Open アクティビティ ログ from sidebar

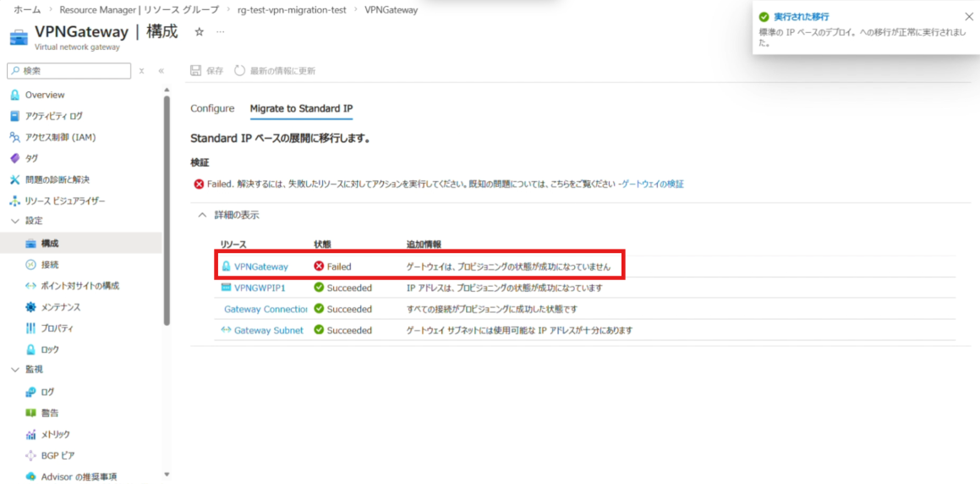[x=53, y=116]
